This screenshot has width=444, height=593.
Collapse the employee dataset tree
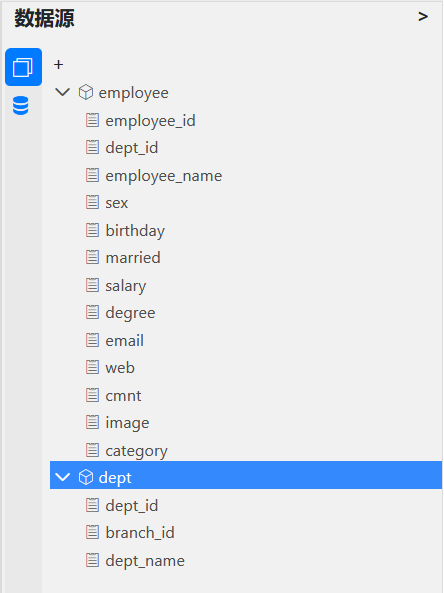click(62, 92)
